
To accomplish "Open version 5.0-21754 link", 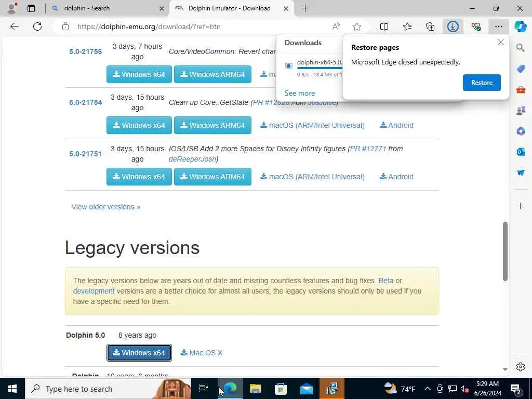I will [x=86, y=102].
